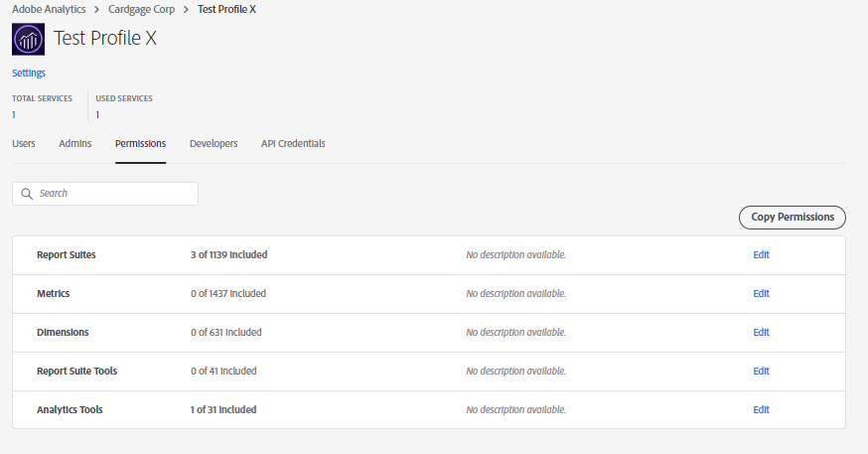Click the Adobe Analytics product logo icon
The width and height of the screenshot is (868, 454).
tap(28, 39)
